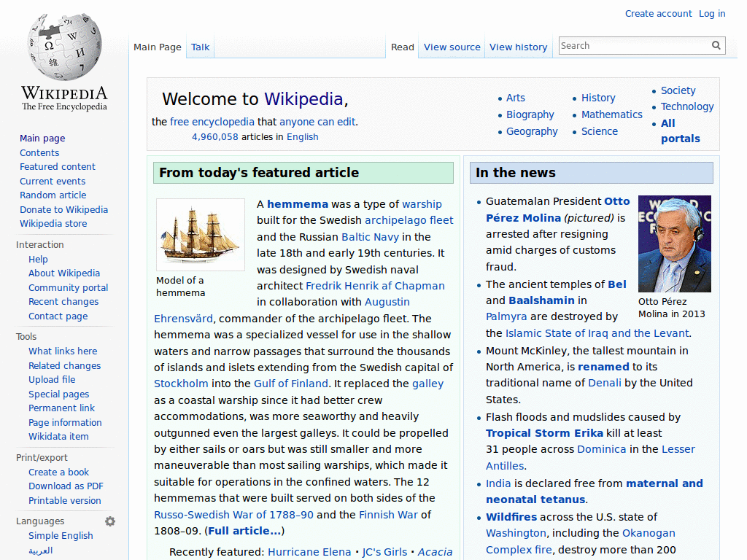Open the View source tab
Viewport: 747px width, 560px height.
click(452, 47)
